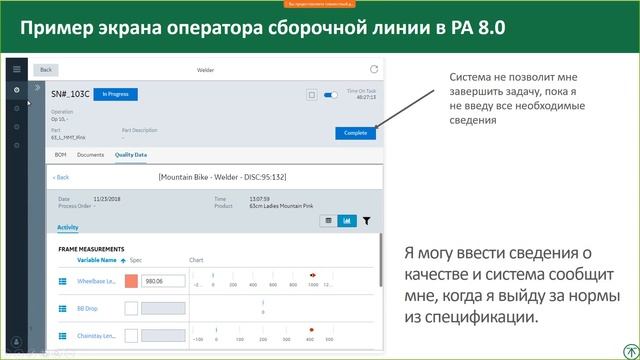The image size is (640, 360).
Task: Click the red marker on the Chainstay chart
Action: tap(311, 330)
